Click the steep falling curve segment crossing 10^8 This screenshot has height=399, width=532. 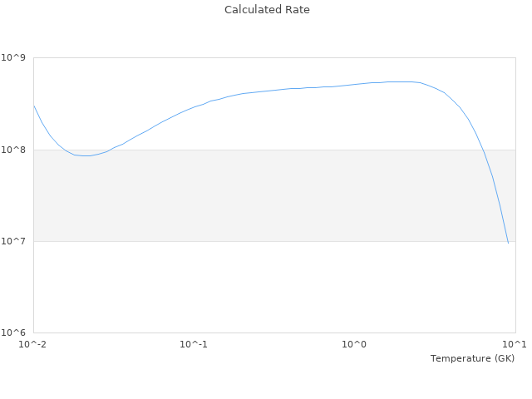(x=483, y=150)
